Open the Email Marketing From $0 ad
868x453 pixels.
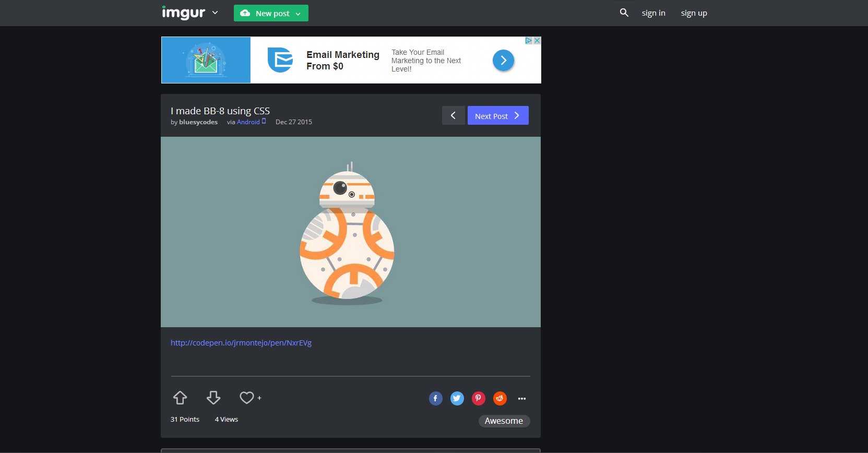[343, 61]
